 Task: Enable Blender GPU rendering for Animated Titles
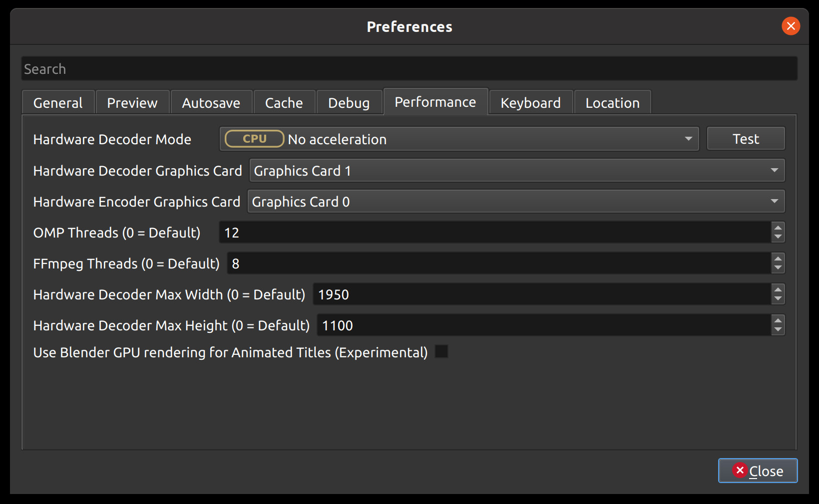[441, 352]
